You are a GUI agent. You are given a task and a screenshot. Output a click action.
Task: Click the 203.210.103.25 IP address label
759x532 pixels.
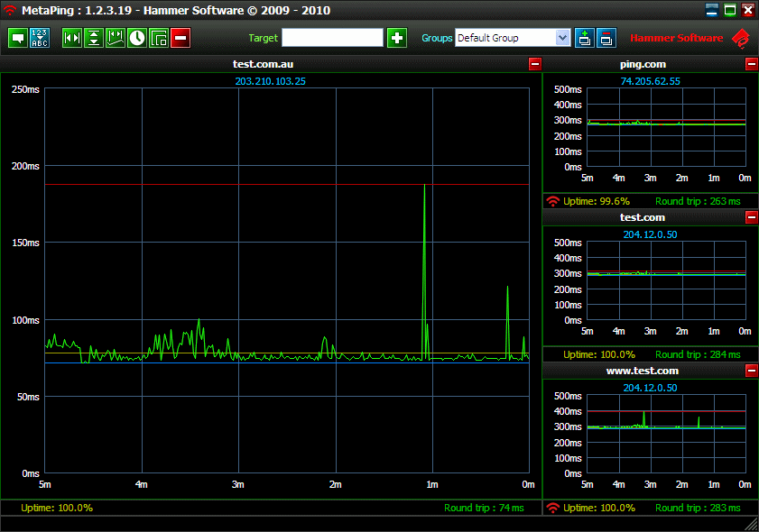270,81
